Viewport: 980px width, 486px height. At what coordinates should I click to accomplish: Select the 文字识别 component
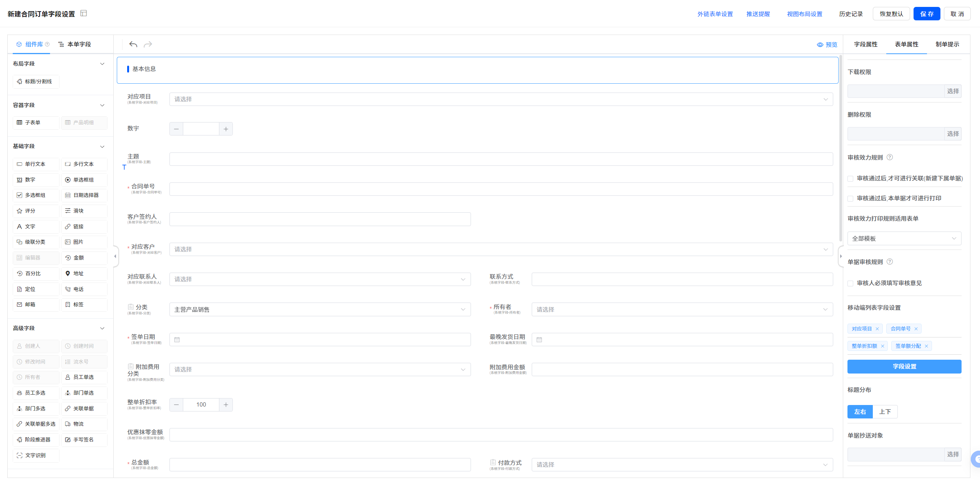tap(36, 455)
